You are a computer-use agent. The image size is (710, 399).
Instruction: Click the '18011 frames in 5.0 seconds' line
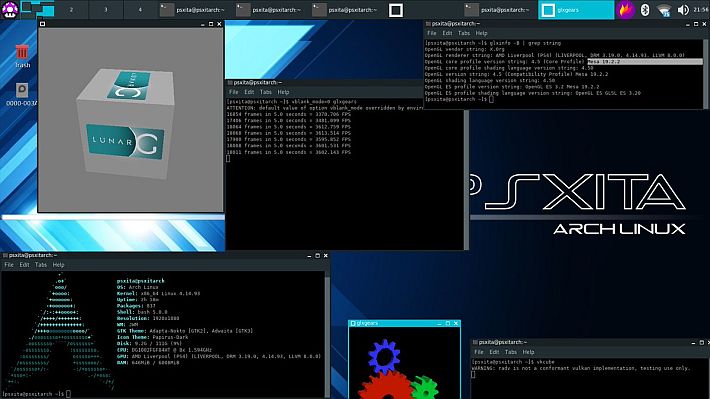[x=288, y=152]
